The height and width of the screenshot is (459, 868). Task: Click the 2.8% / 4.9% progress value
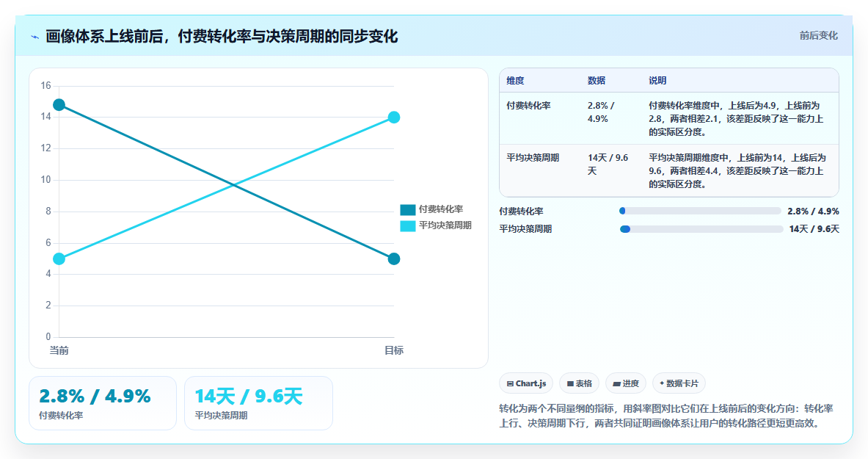813,212
